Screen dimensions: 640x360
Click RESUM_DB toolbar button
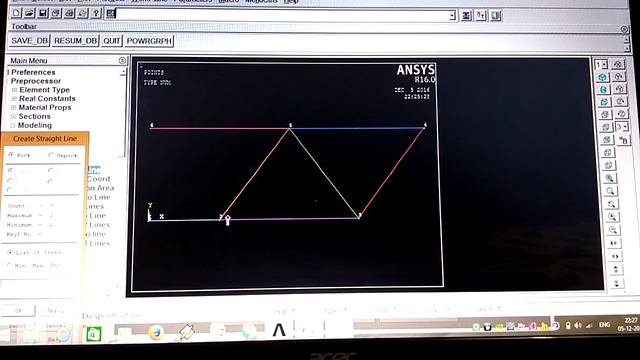tap(76, 41)
